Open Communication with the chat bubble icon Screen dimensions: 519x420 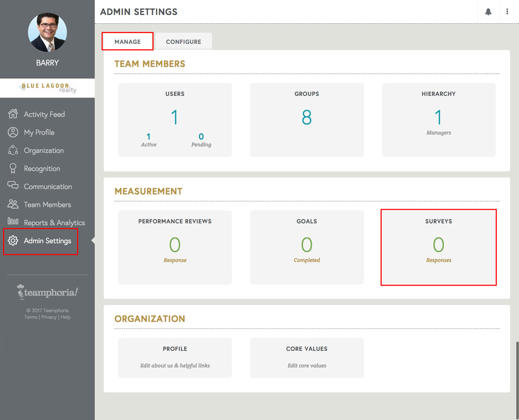click(13, 186)
